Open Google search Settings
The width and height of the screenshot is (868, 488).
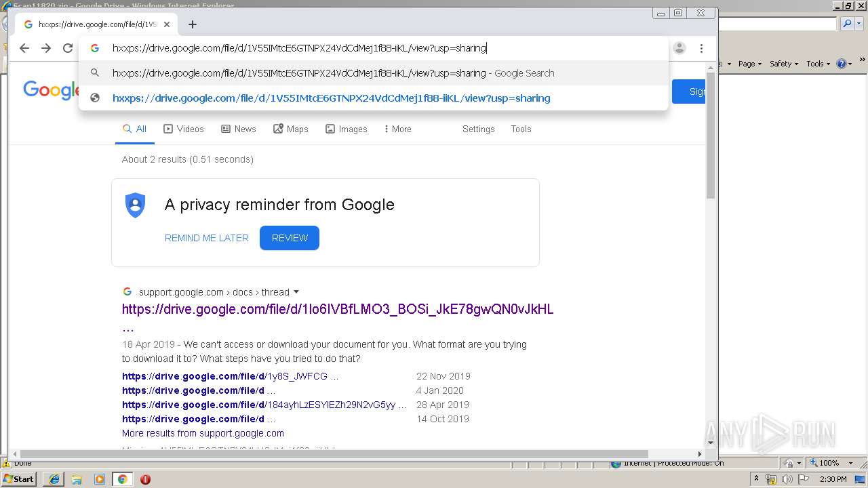[x=478, y=129]
